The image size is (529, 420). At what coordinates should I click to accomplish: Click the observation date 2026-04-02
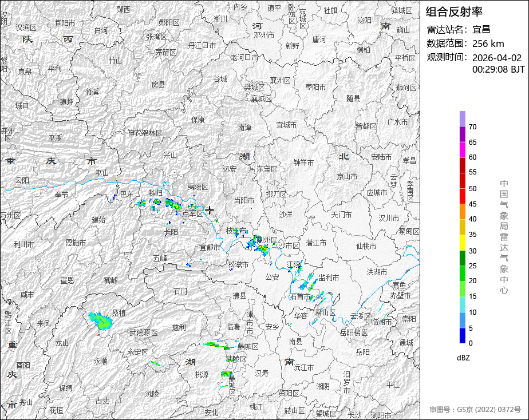[497, 58]
